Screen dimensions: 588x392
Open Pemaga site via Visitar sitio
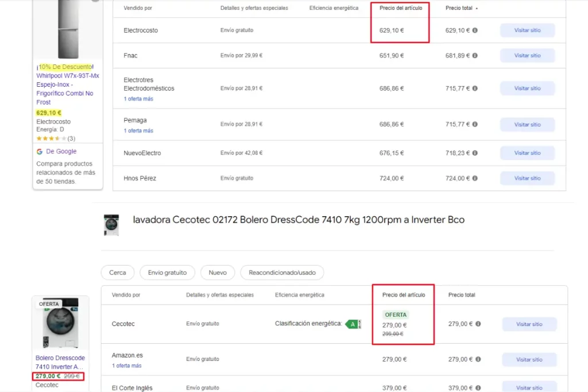tap(527, 124)
